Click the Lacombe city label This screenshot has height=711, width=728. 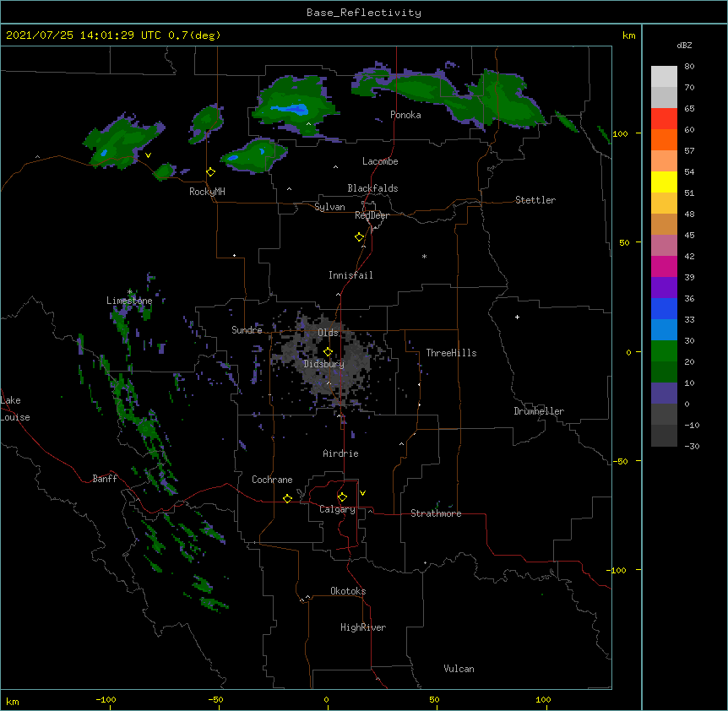(380, 161)
